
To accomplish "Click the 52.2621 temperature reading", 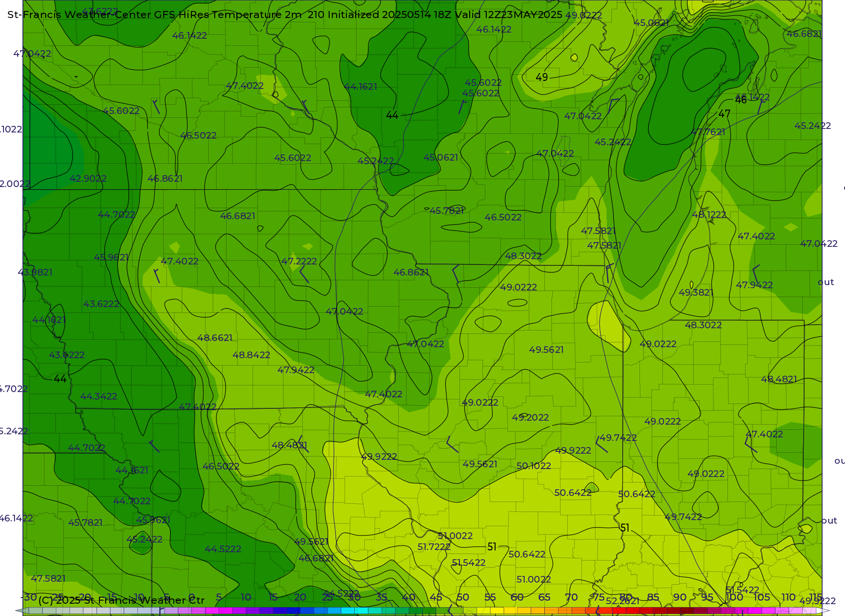I will (622, 601).
